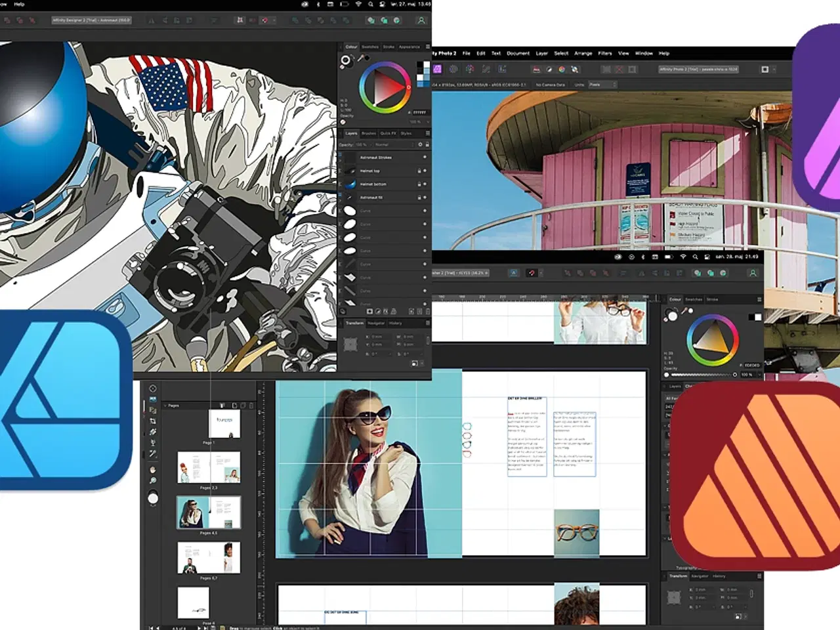Select the Crop tool in Publisher toolbox
This screenshot has width=840, height=630.
(153, 421)
